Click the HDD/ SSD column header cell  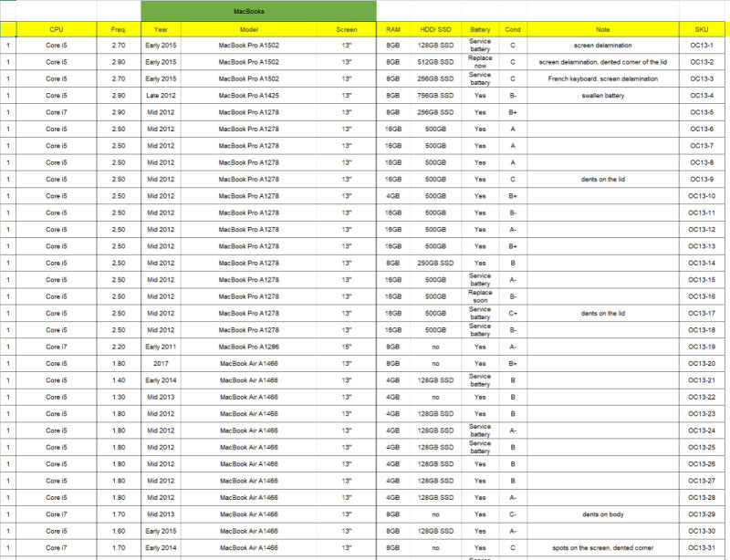tap(435, 29)
